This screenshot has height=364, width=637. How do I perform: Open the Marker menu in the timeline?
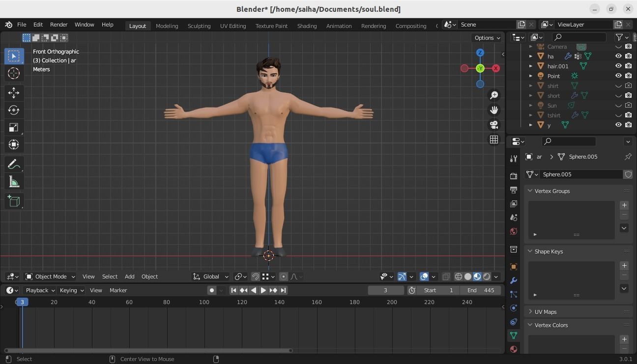118,290
